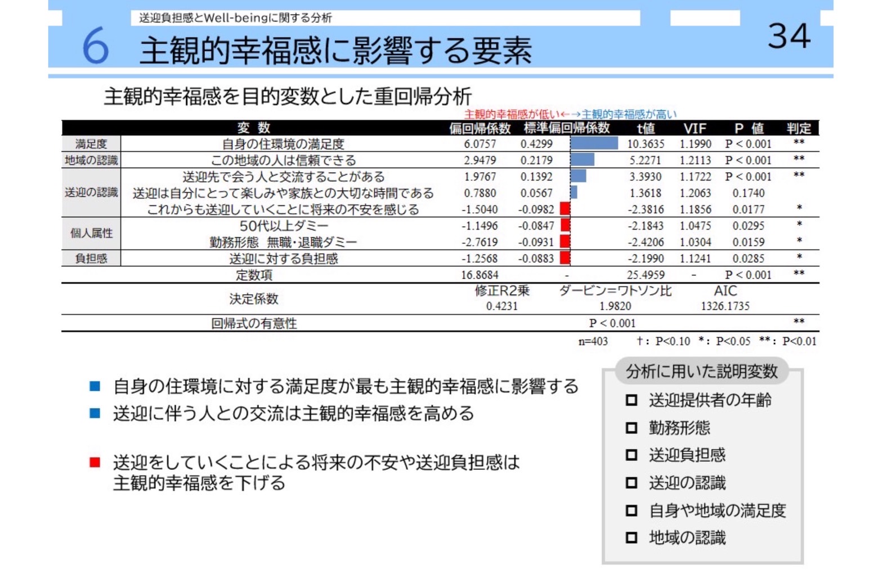
Task: Click the blue bar for 自身の住環境の満足度
Action: click(x=594, y=143)
